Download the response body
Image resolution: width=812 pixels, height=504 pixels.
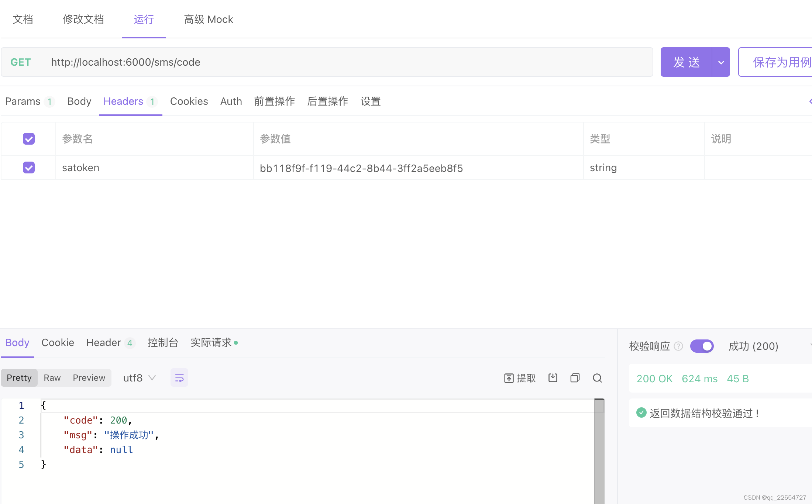(x=553, y=378)
